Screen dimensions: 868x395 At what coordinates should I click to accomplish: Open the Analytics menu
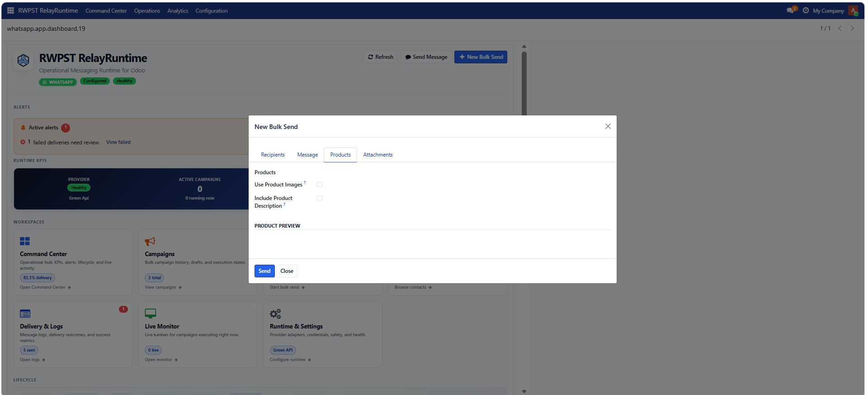tap(178, 11)
